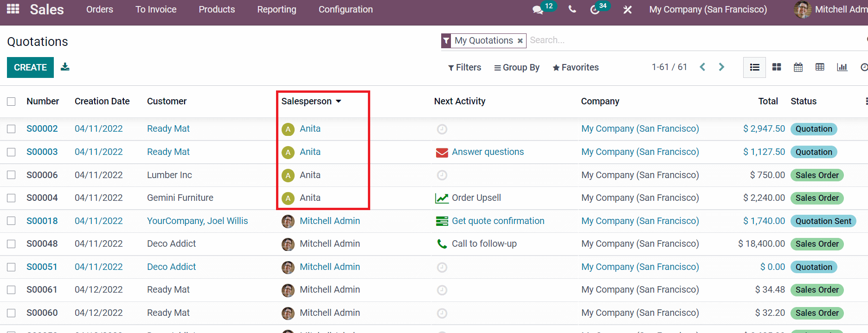Click the CREATE button
Screen dimensions: 868x333
[x=31, y=67]
